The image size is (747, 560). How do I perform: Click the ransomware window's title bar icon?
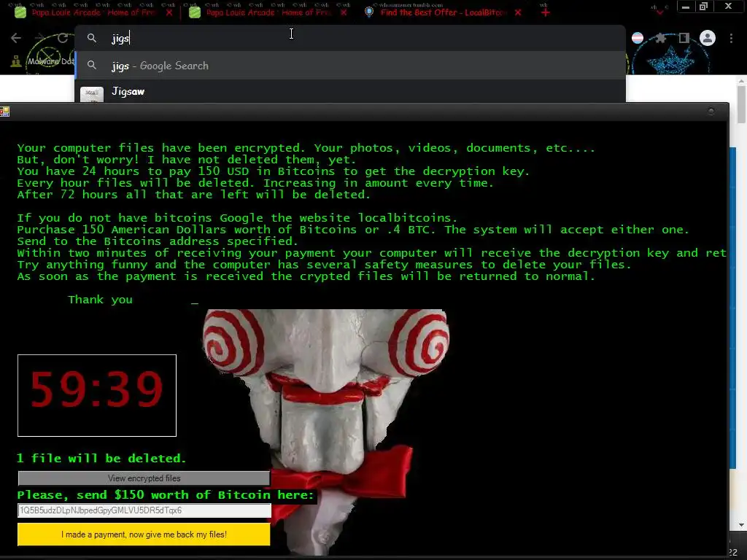click(5, 112)
